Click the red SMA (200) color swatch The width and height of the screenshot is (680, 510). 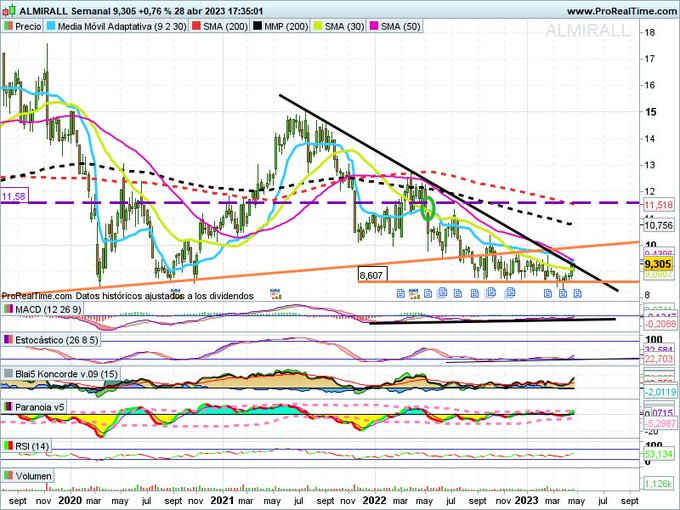tap(196, 26)
